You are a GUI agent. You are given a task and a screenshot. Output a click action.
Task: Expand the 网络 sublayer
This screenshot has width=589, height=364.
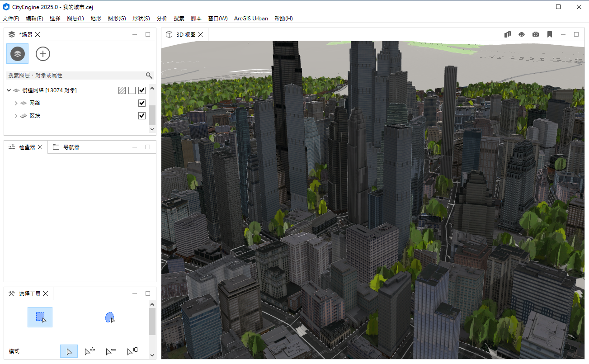click(16, 103)
